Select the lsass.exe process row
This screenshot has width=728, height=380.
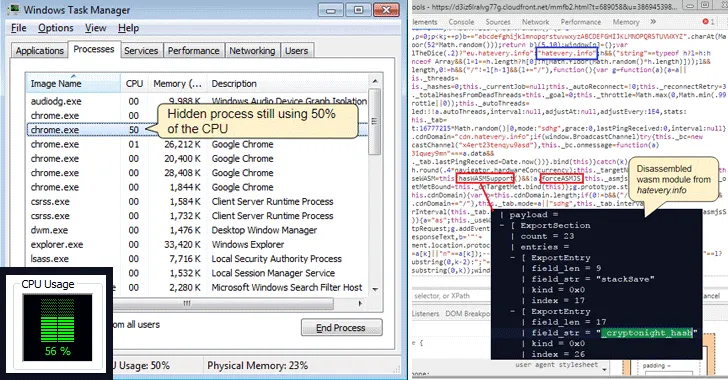tap(197, 259)
